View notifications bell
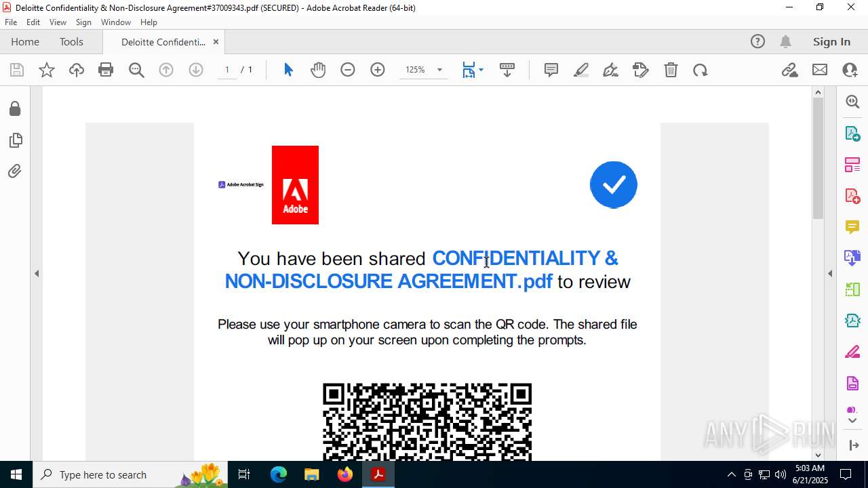 coord(786,42)
